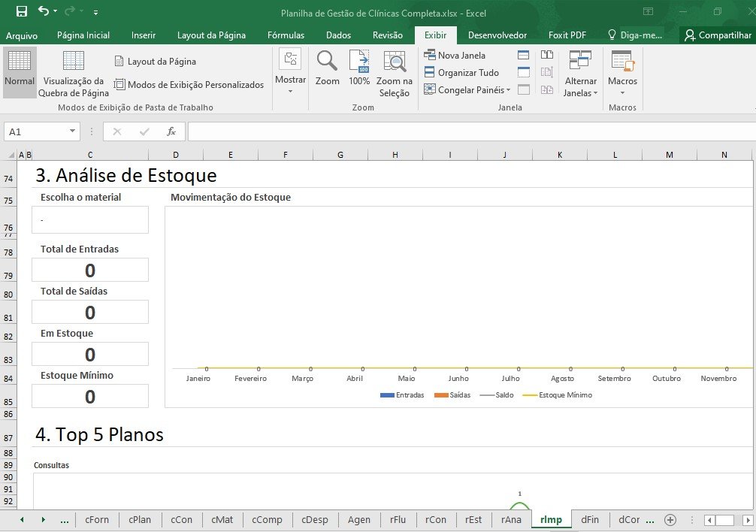Click the formula bar input field
756x532 pixels.
pos(466,131)
